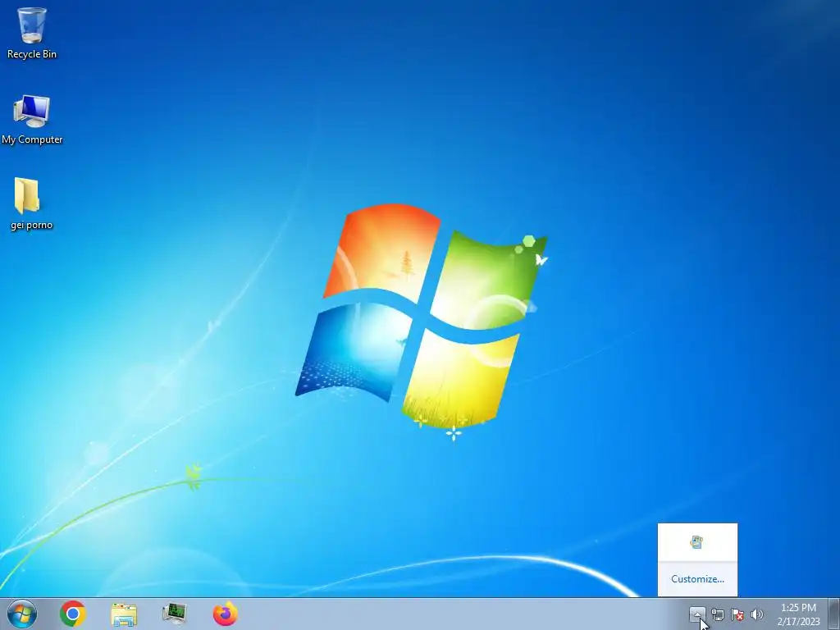This screenshot has height=630, width=840.
Task: Click the Show Desktop strip on taskbar
Action: (x=834, y=614)
